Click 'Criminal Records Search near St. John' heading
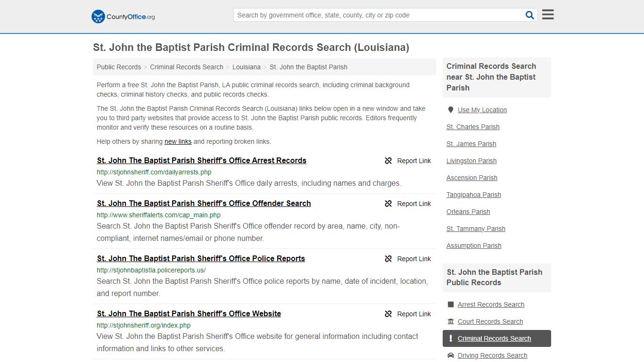The width and height of the screenshot is (644, 362). point(491,77)
